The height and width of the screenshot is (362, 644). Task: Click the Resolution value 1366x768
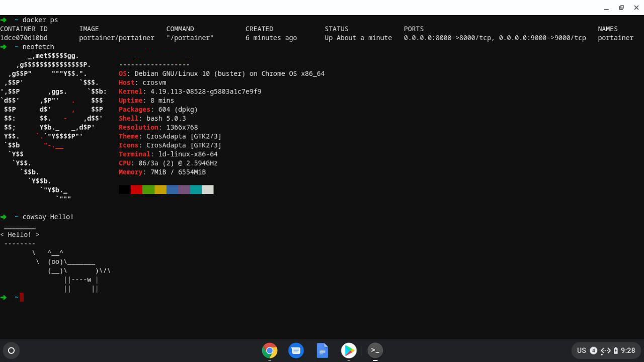tap(182, 127)
